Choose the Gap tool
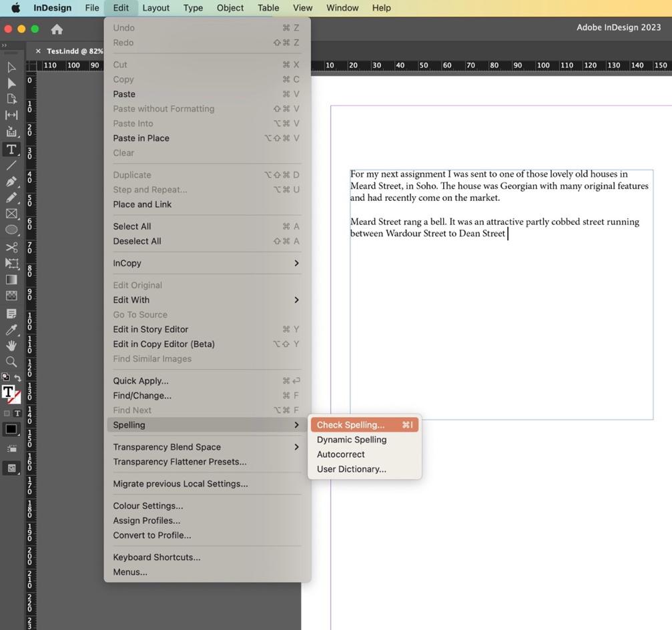The height and width of the screenshot is (630, 672). click(x=11, y=115)
